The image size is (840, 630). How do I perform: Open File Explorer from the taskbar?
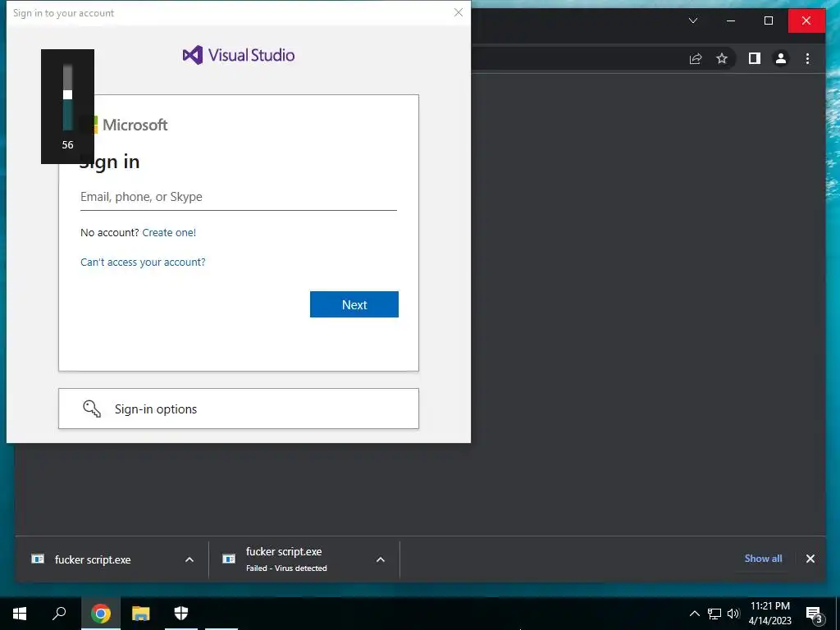point(141,614)
